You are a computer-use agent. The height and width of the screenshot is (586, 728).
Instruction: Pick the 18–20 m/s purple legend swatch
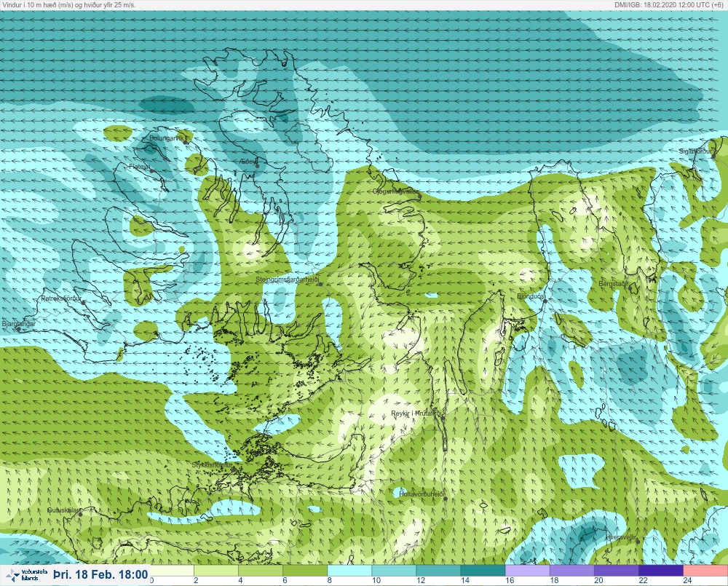click(572, 570)
